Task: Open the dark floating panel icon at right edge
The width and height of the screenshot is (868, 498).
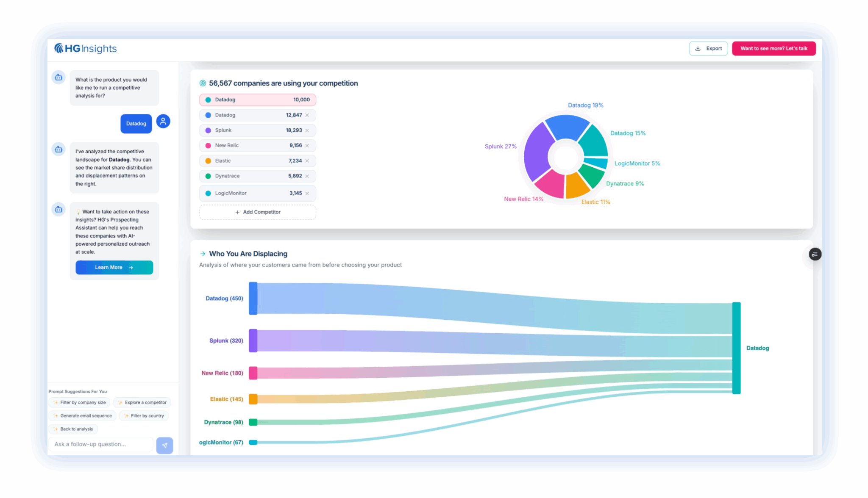Action: 815,255
